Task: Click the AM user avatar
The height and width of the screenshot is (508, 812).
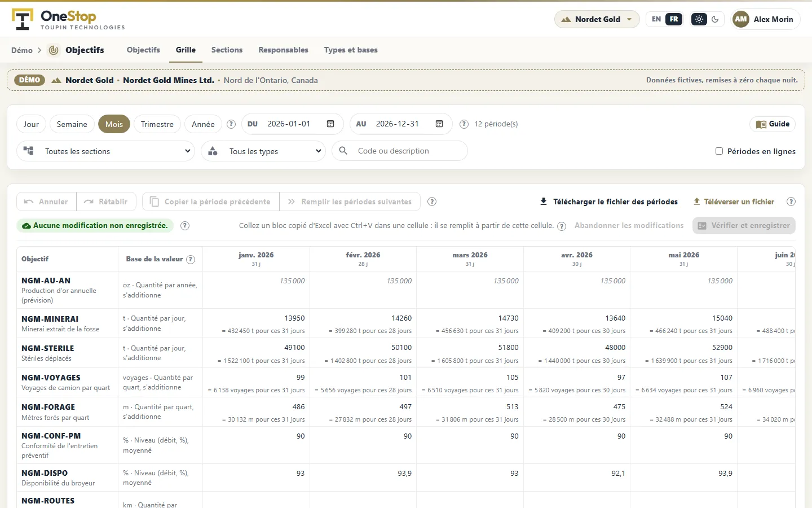Action: tap(741, 19)
